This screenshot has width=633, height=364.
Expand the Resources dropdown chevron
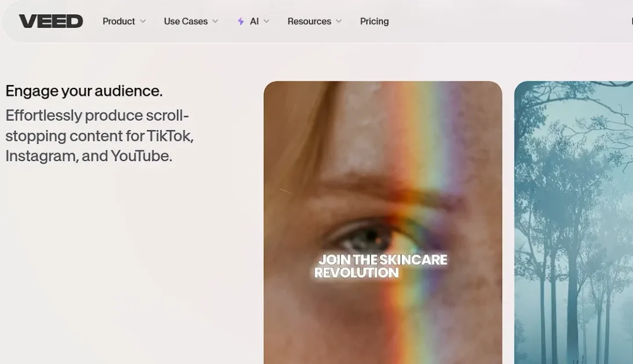point(339,21)
